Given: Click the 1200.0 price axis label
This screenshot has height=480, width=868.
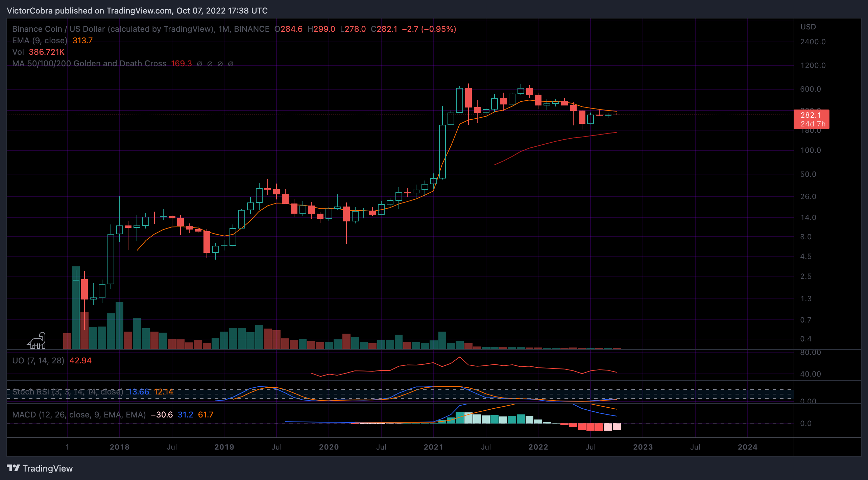Looking at the screenshot, I should pyautogui.click(x=813, y=65).
